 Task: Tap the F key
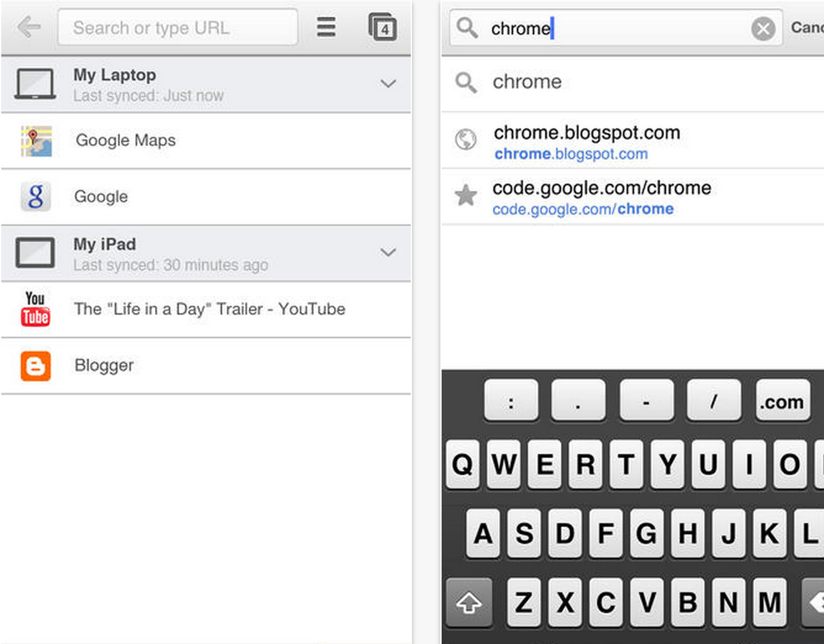coord(606,533)
